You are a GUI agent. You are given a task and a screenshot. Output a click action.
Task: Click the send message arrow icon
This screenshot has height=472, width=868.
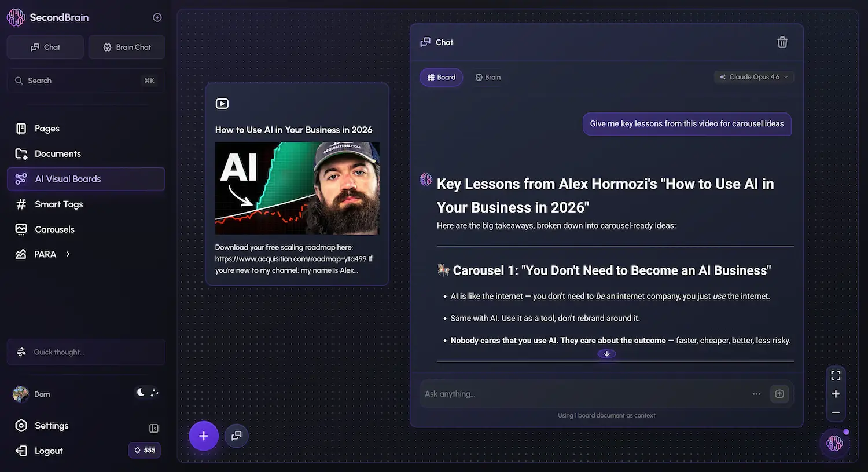[x=779, y=394]
